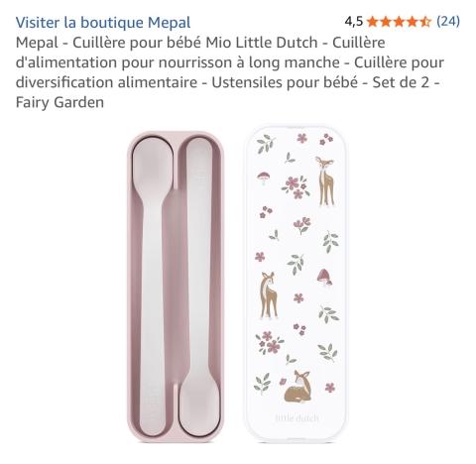The height and width of the screenshot is (464, 476).
Task: Click the little dutch logo on lid
Action: tap(297, 418)
